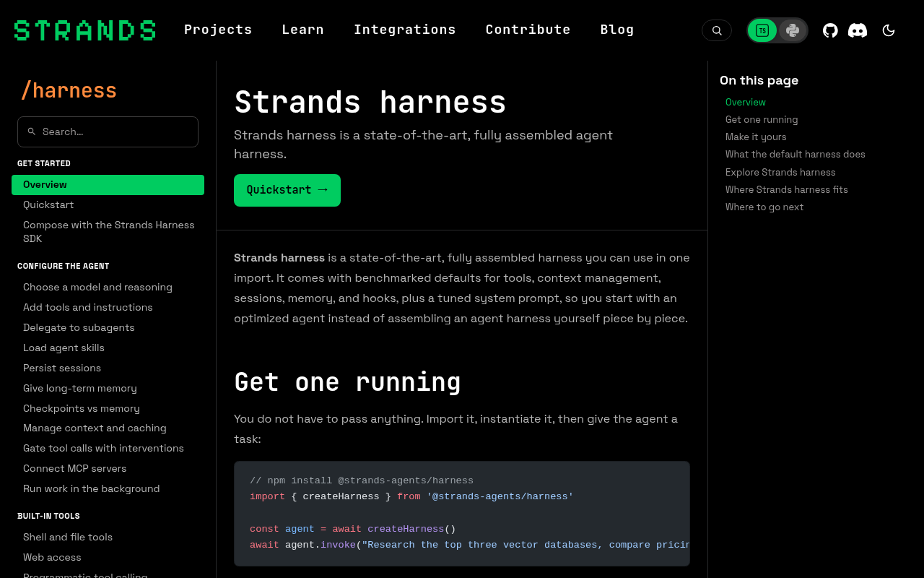Click the Strands logo
The image size is (924, 578).
click(x=84, y=30)
